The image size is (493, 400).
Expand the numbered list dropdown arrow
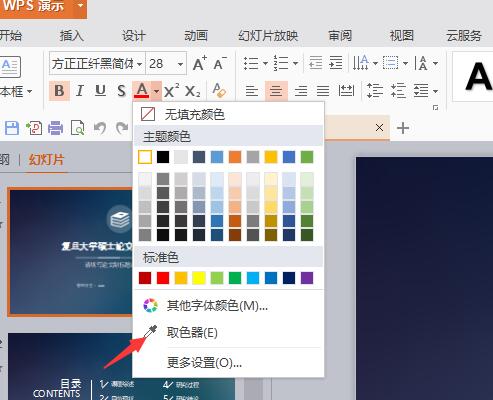pos(295,63)
